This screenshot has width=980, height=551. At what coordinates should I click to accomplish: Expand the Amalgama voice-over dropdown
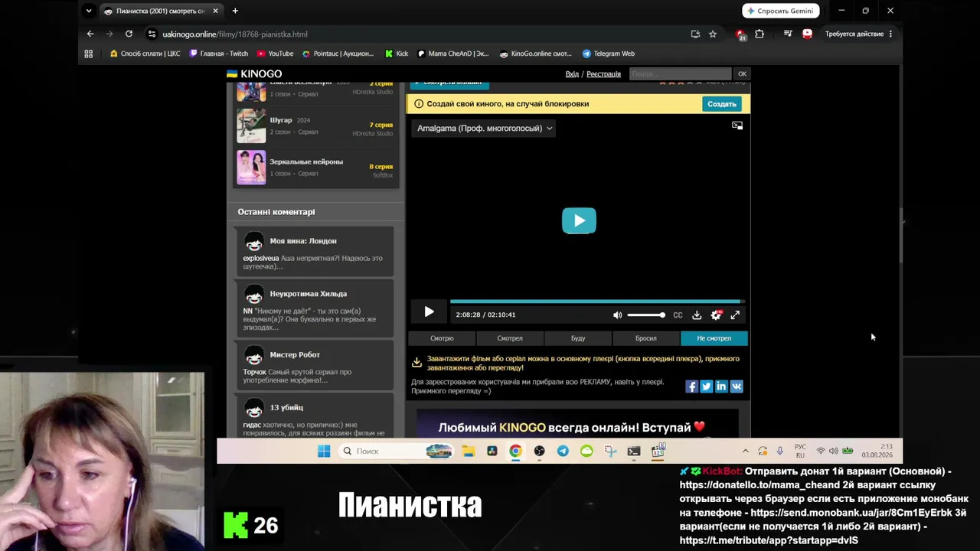(485, 129)
